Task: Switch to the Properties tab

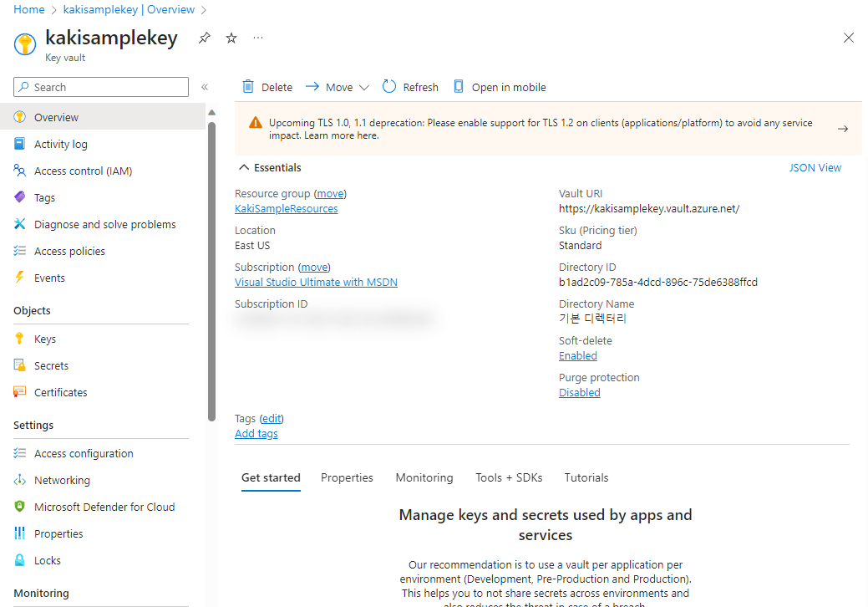Action: pyautogui.click(x=347, y=477)
